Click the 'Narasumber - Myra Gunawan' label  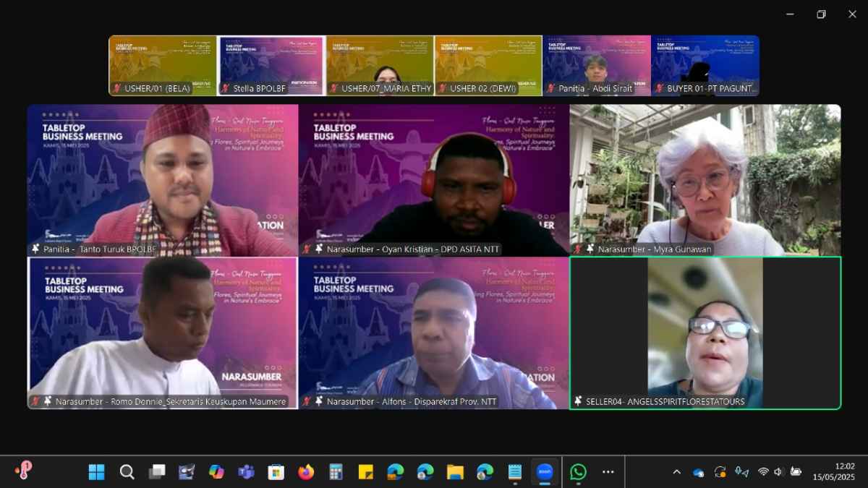pyautogui.click(x=655, y=249)
